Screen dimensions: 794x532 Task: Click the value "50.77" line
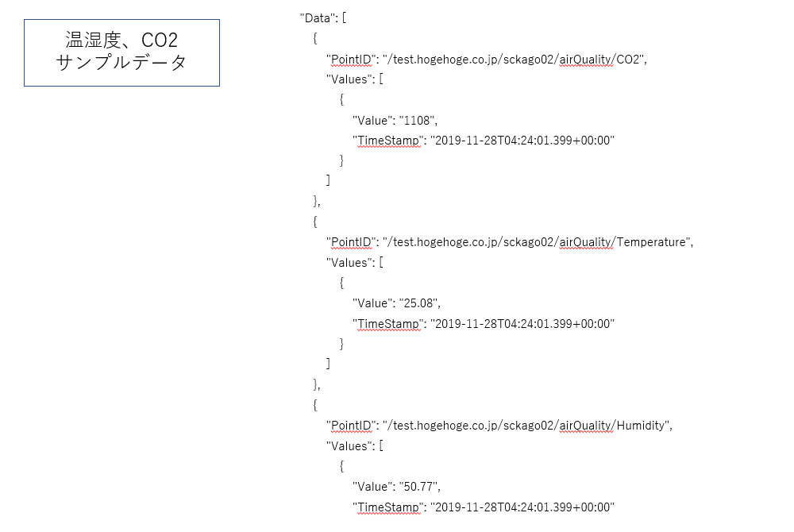(395, 486)
